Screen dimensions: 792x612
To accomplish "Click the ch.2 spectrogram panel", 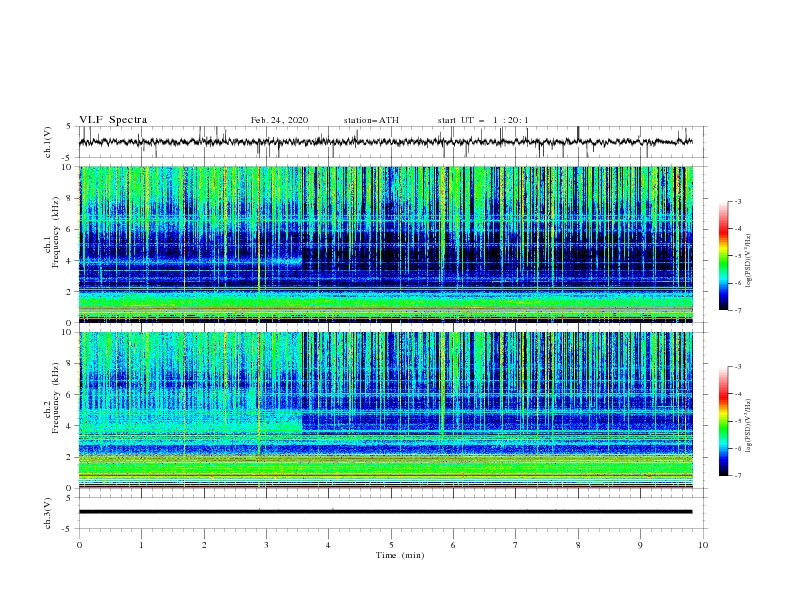I will point(386,410).
